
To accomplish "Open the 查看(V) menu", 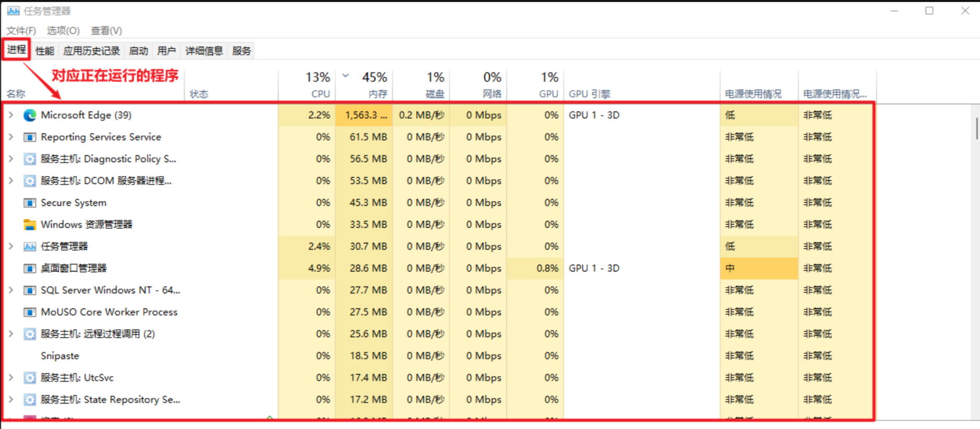I will click(x=106, y=31).
